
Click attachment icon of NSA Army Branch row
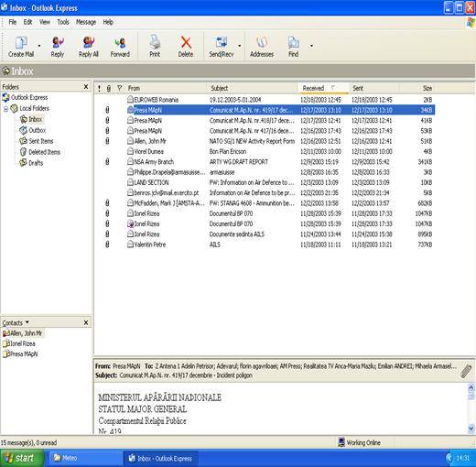[107, 162]
